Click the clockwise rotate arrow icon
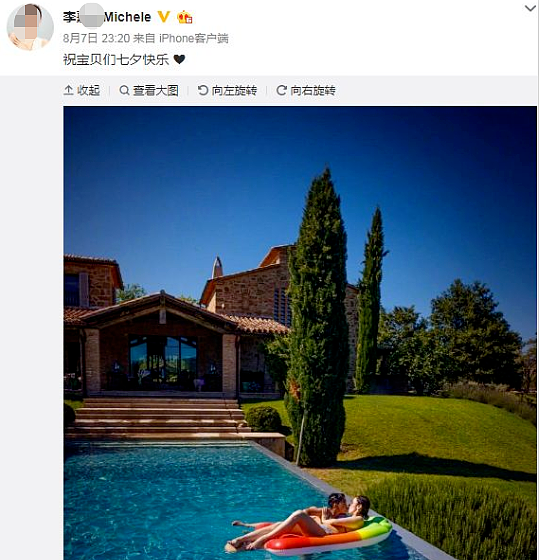Viewport: 539px width, 560px height. [281, 90]
